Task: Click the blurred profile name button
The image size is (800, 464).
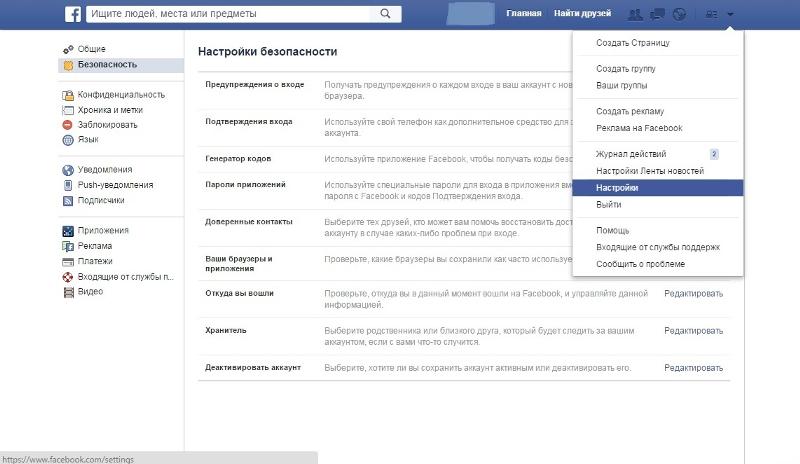Action: coord(470,14)
